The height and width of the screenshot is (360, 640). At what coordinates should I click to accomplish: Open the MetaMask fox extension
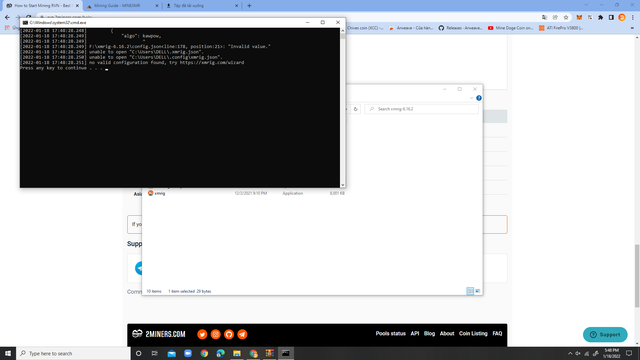pos(579,17)
